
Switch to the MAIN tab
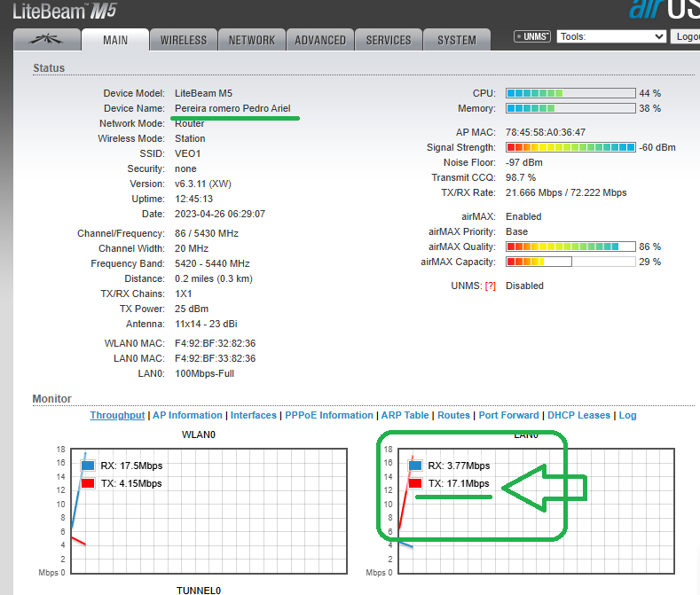pyautogui.click(x=115, y=40)
